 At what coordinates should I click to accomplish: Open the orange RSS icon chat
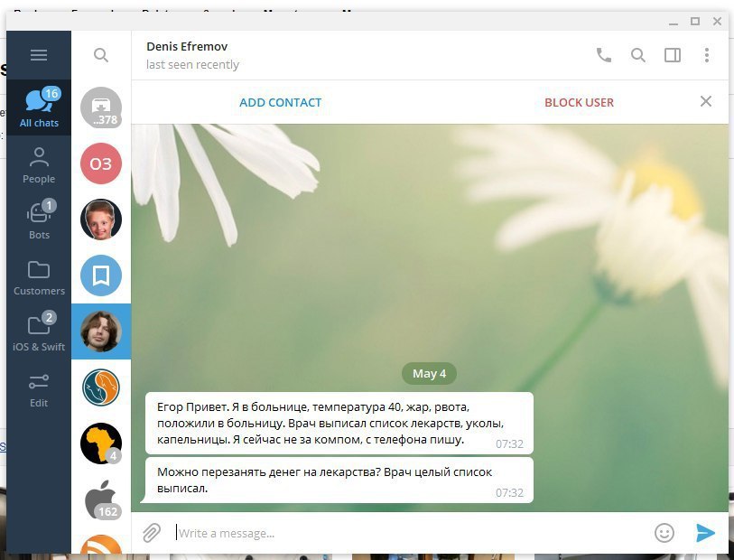tap(101, 545)
